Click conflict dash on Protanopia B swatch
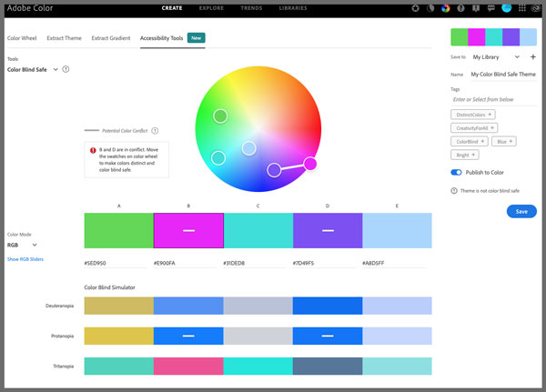This screenshot has height=392, width=546. [x=188, y=336]
